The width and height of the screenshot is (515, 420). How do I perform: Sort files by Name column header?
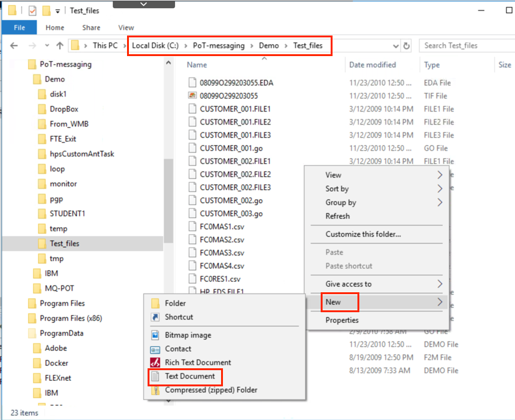(197, 65)
